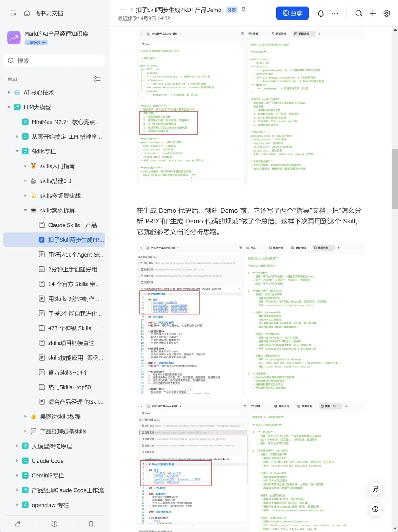Open the prd-analysis-guide screenshot image
Viewport: 398px width, 532px height.
click(251, 319)
